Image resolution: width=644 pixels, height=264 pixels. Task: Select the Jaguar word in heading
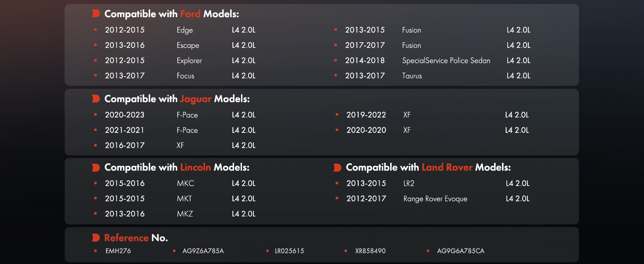pyautogui.click(x=196, y=99)
